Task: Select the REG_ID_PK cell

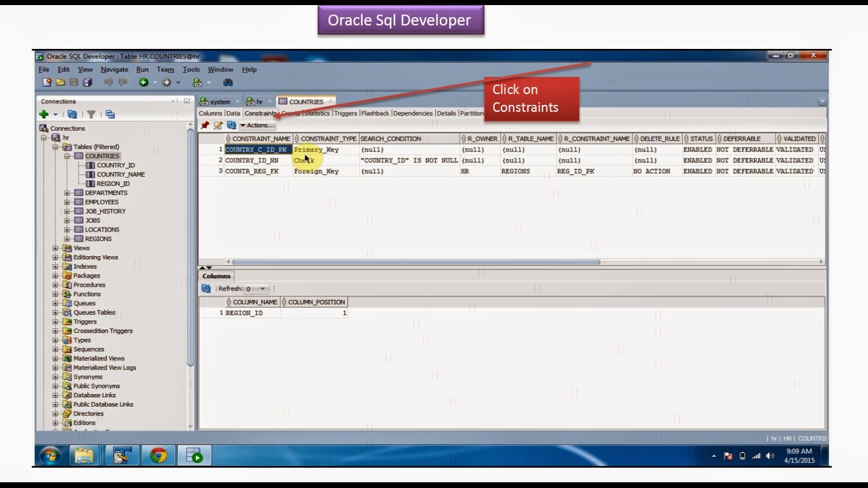Action: click(594, 172)
